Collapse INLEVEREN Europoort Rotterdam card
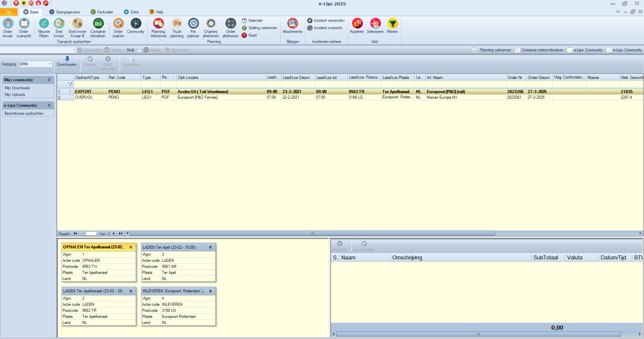This screenshot has width=644, height=339. pyautogui.click(x=211, y=291)
